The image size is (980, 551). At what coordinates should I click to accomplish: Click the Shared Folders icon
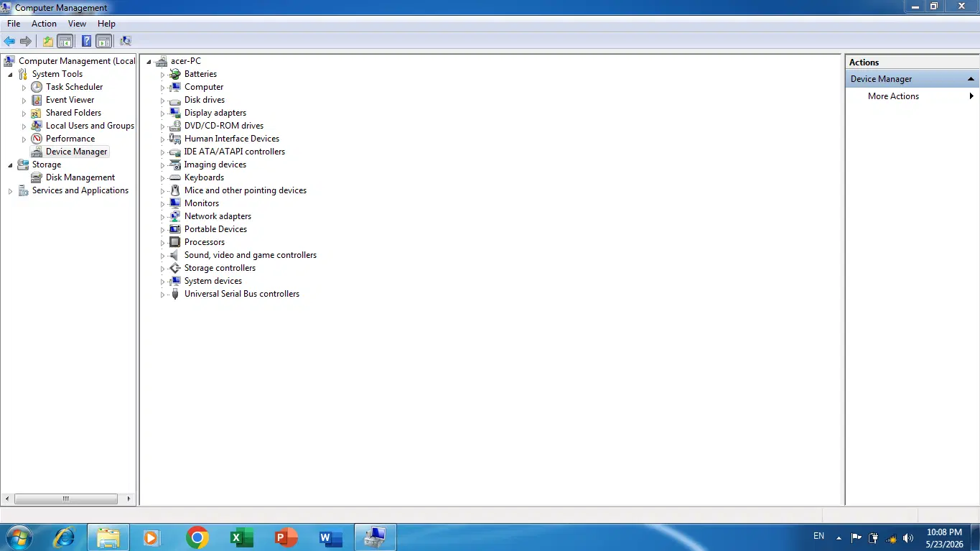(x=37, y=113)
